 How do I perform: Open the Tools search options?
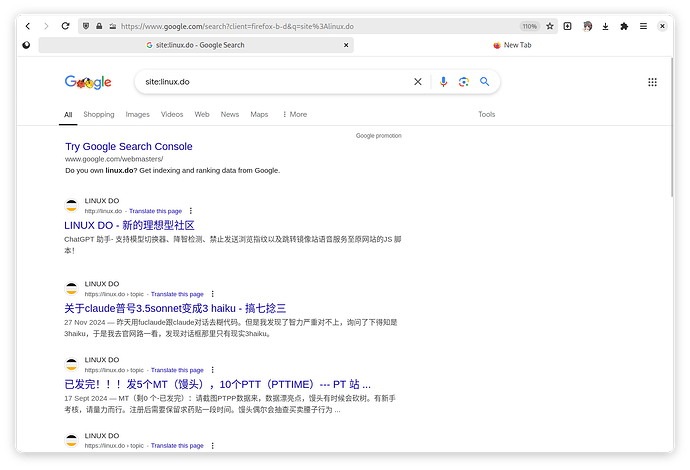pyautogui.click(x=487, y=114)
